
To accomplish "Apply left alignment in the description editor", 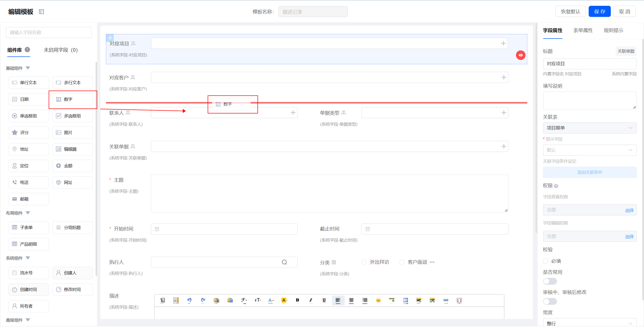I will [x=338, y=300].
